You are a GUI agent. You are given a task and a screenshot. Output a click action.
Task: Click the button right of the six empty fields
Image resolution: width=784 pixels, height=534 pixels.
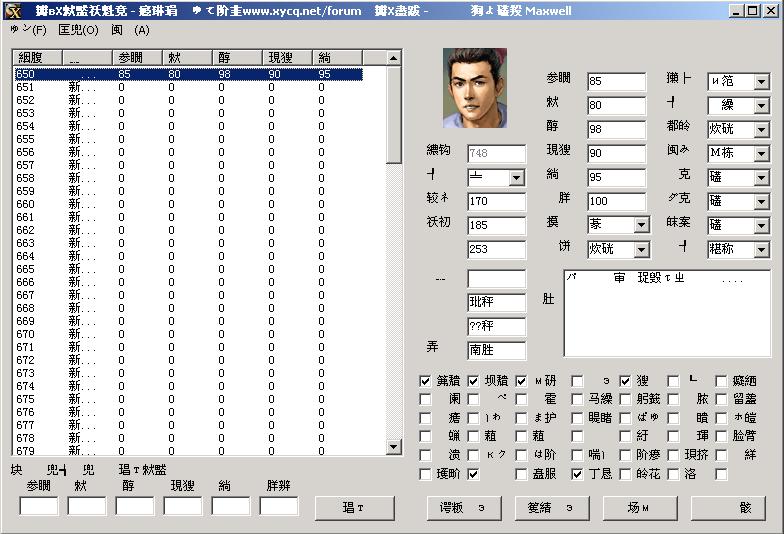(354, 508)
